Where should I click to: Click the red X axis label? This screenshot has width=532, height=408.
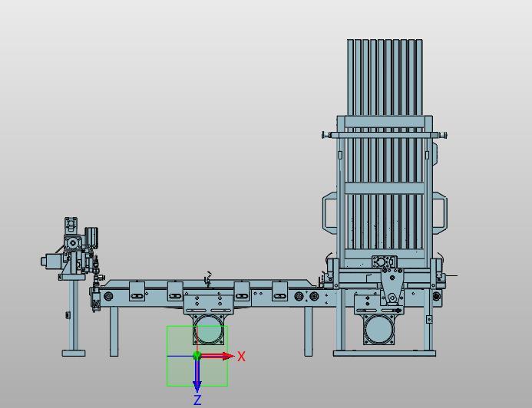241,357
